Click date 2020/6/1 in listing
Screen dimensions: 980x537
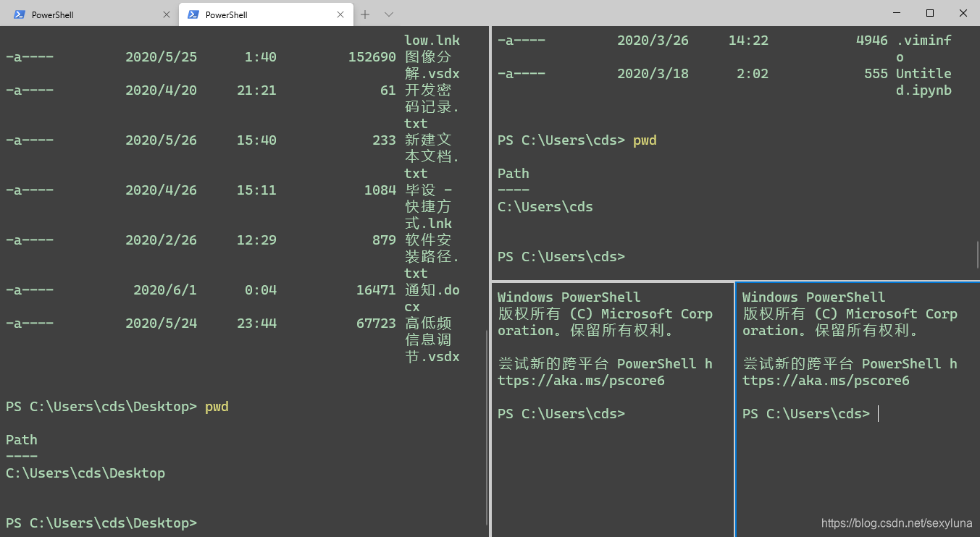pos(165,290)
